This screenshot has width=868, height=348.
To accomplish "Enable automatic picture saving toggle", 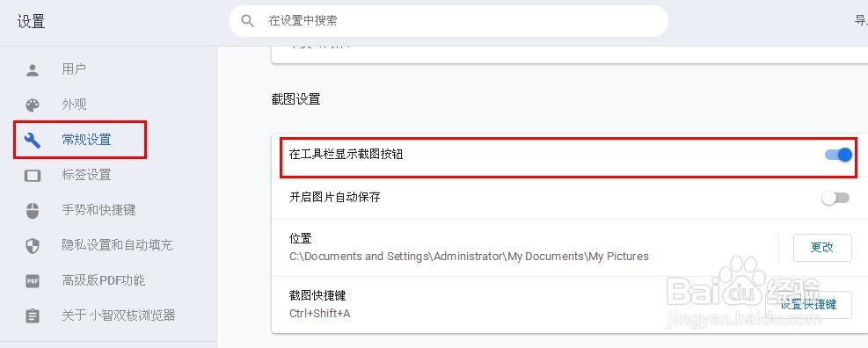I will (835, 198).
